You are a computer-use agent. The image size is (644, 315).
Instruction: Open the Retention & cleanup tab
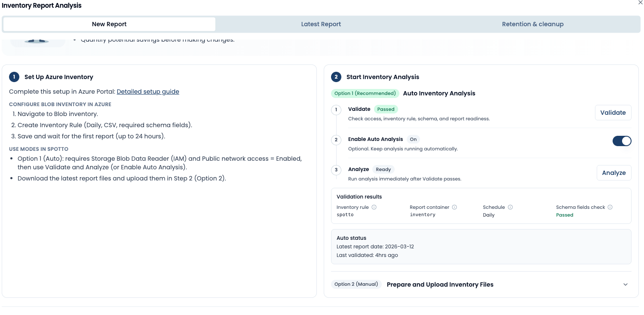[x=533, y=24]
